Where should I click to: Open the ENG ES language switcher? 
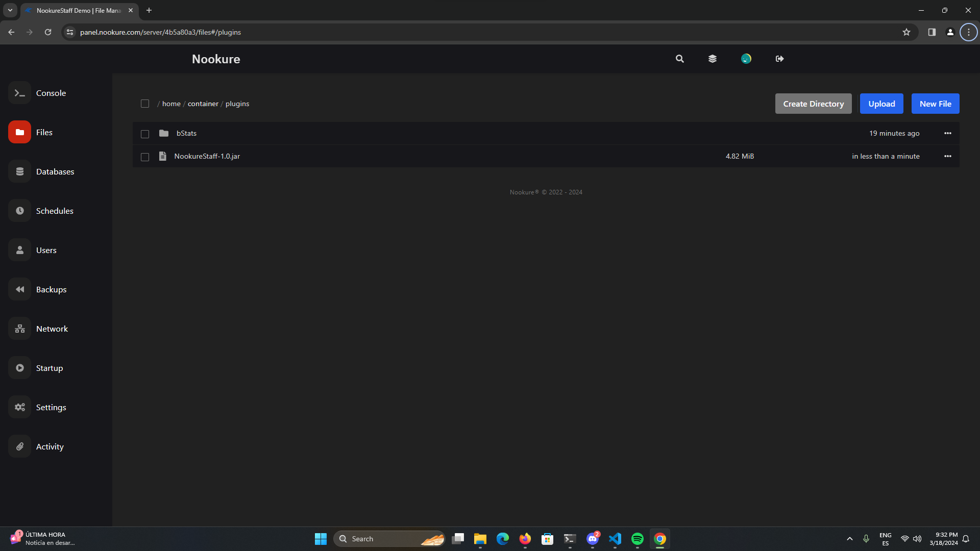pyautogui.click(x=886, y=539)
